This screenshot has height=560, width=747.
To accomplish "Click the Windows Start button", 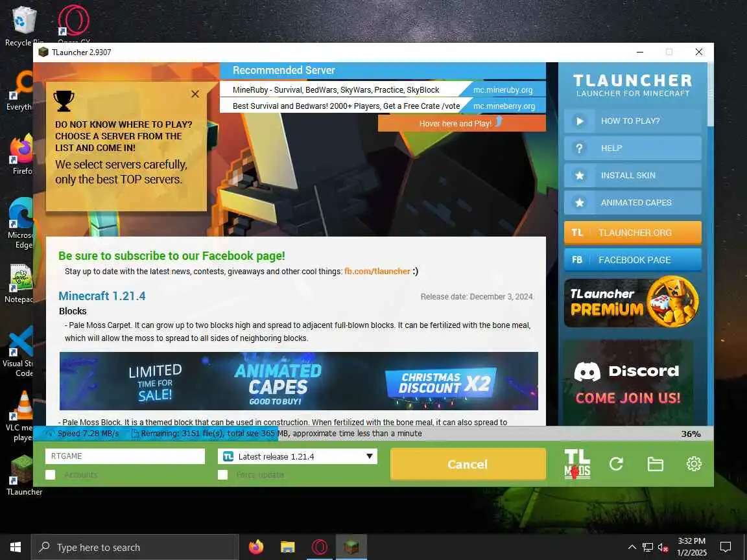I will [x=16, y=547].
